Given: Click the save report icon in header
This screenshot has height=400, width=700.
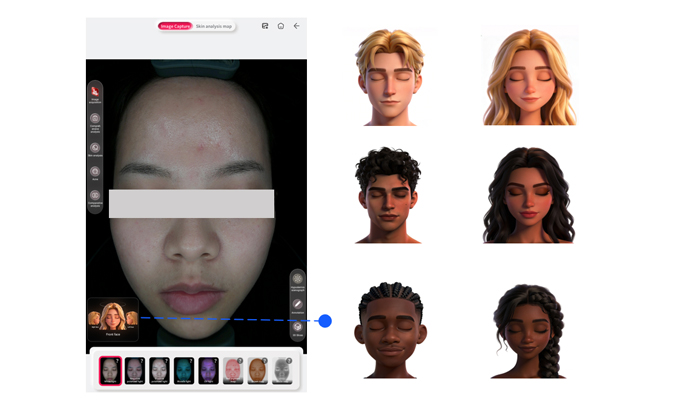Looking at the screenshot, I should click(x=265, y=26).
